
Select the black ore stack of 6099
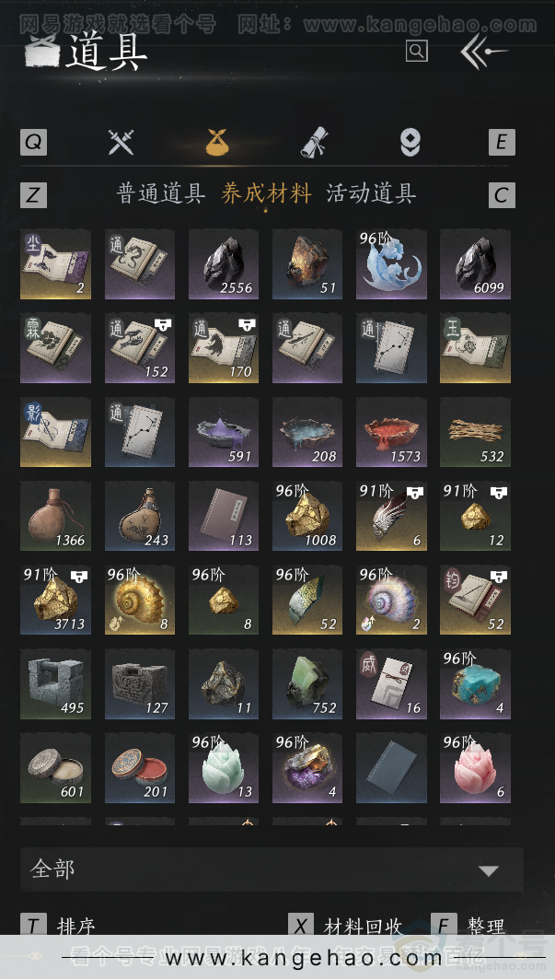click(475, 264)
